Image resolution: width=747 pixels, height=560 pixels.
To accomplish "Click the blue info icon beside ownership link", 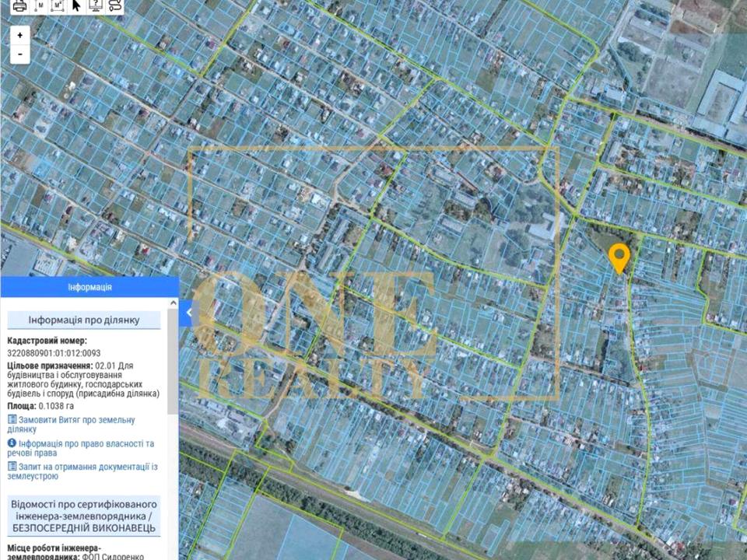I will click(x=12, y=443).
